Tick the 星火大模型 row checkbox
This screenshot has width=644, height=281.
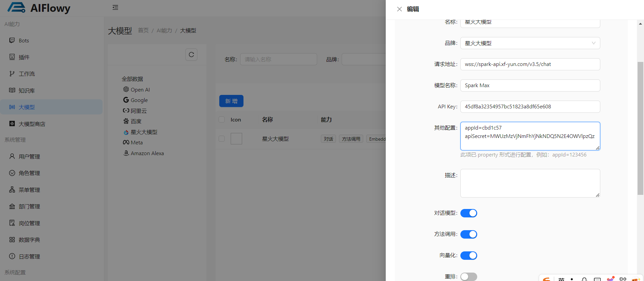222,139
